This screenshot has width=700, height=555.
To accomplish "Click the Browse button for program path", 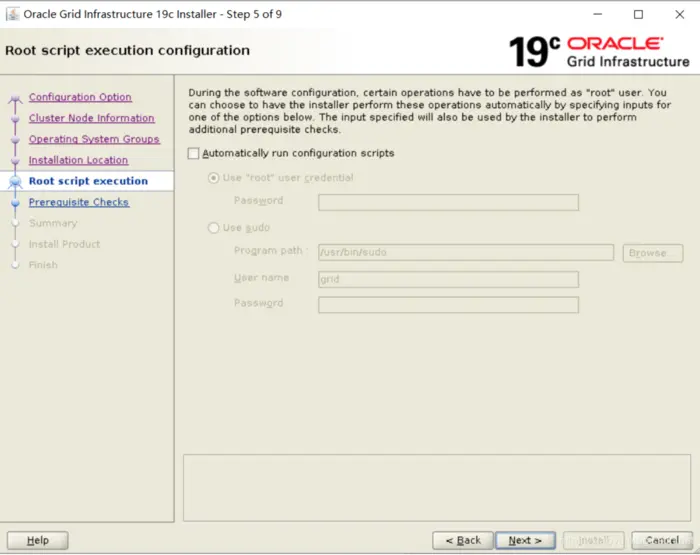I will (x=653, y=253).
